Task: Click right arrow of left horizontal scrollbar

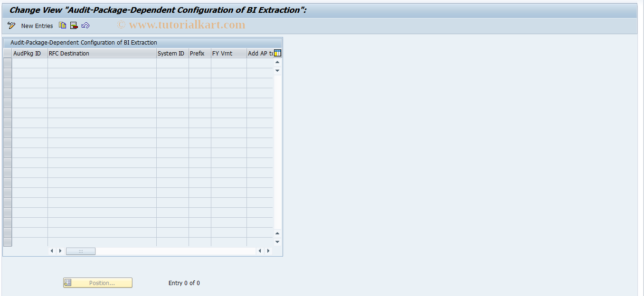Action: (60, 251)
